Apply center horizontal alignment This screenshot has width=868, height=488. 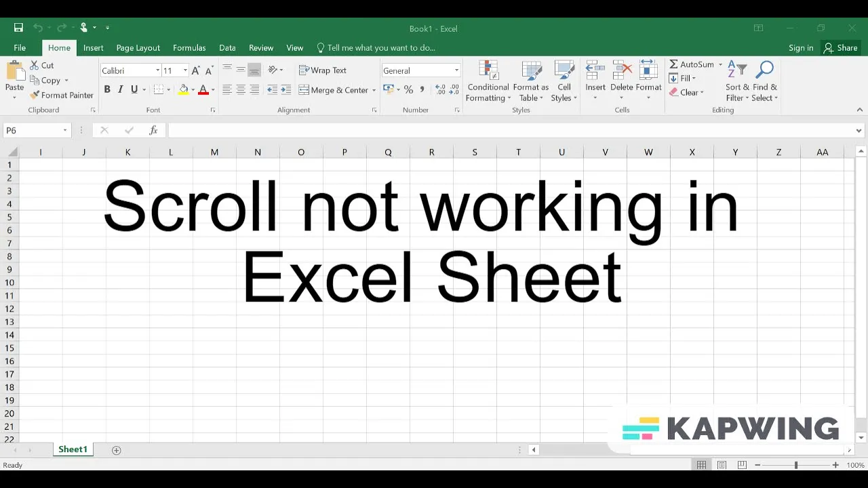[241, 89]
